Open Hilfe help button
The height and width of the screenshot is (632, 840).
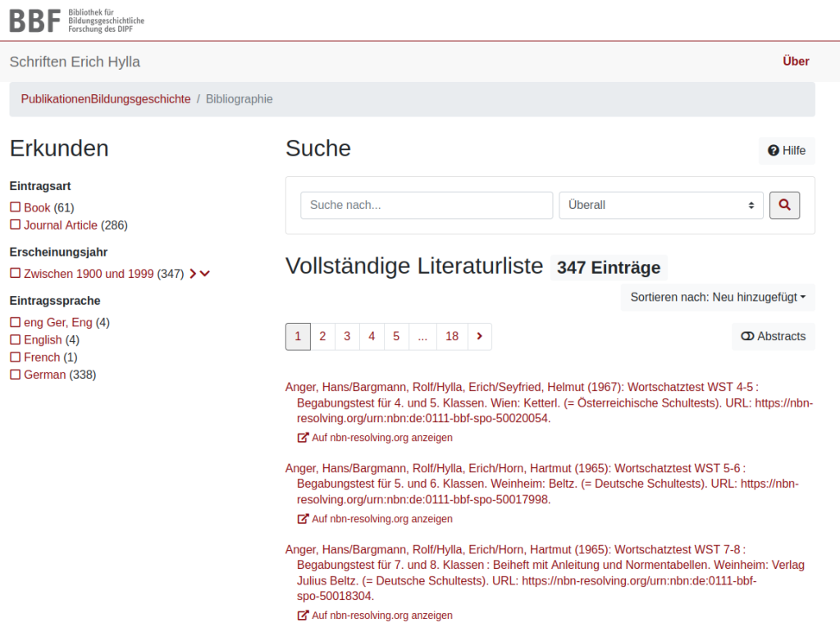point(787,150)
